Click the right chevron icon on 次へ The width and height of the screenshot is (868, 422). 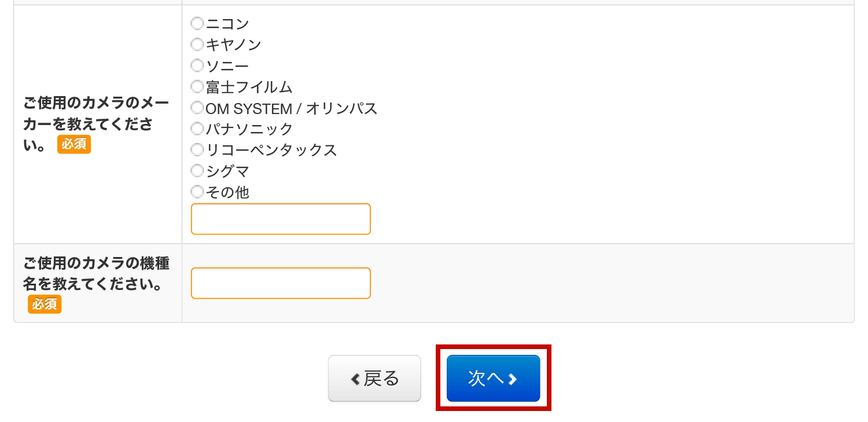pyautogui.click(x=513, y=379)
